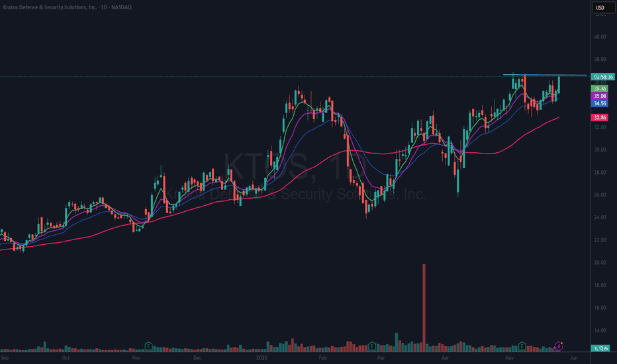Click the 02:58:36 countdown price label

(603, 77)
